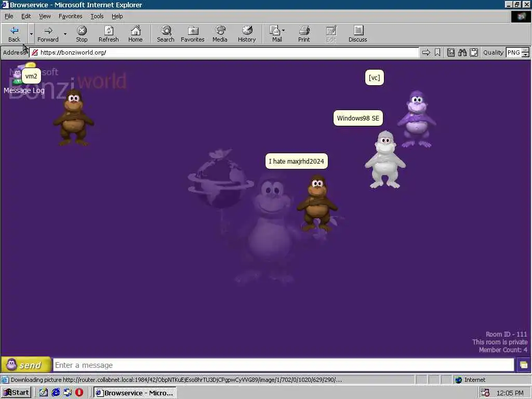
Task: Open the Favorites menu
Action: [x=70, y=16]
